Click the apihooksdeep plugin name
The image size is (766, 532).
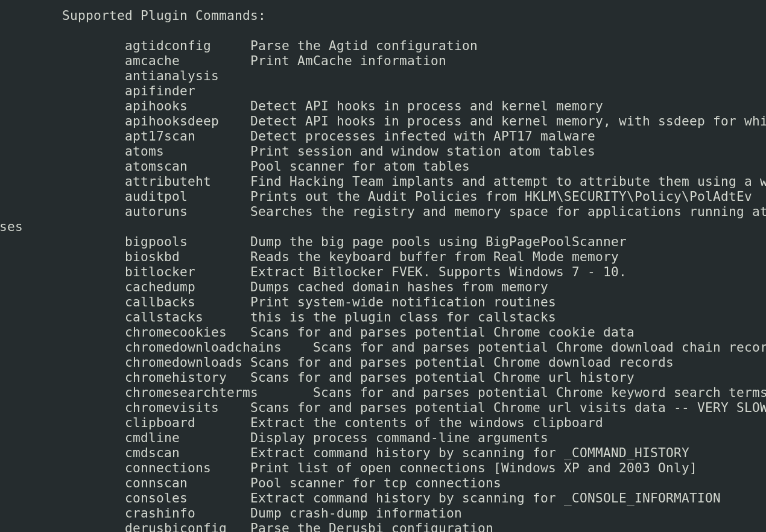(171, 121)
